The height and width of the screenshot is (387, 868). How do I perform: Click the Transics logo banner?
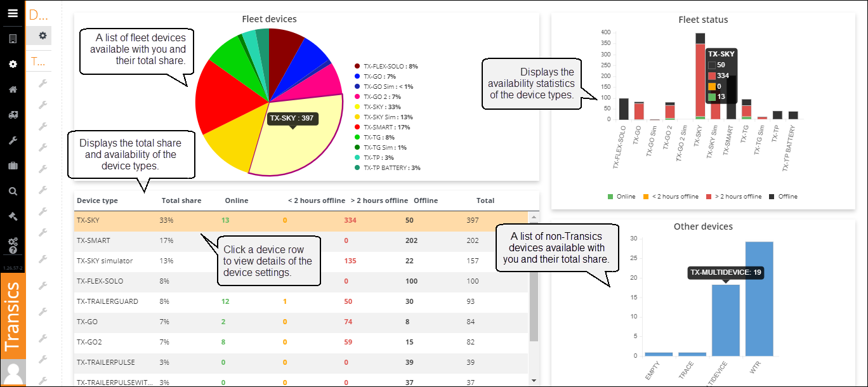[13, 317]
